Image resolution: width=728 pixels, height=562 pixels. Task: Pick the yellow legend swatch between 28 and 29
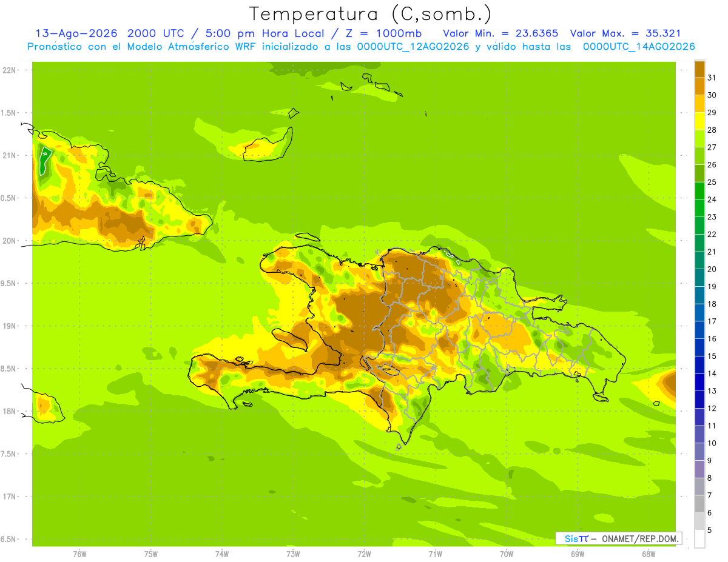point(699,121)
